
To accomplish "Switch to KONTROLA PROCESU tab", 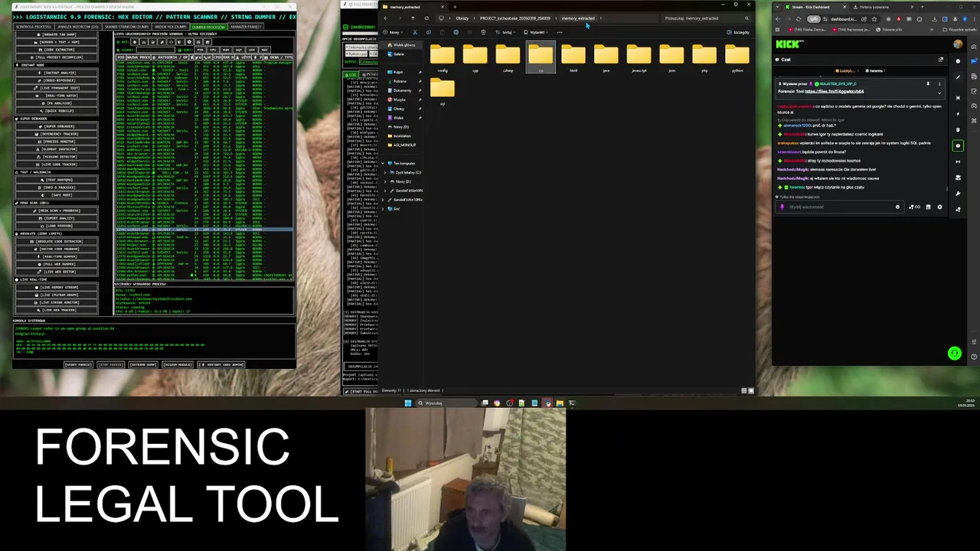I will coord(34,27).
